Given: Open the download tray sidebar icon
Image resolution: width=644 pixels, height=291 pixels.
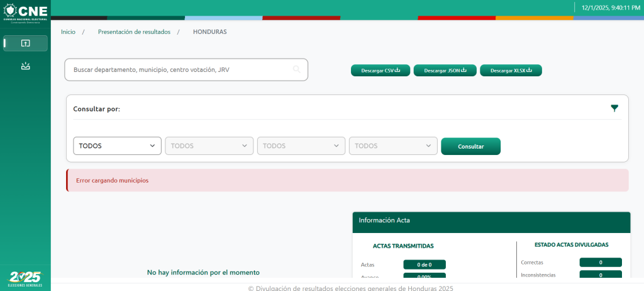Looking at the screenshot, I should pyautogui.click(x=25, y=66).
